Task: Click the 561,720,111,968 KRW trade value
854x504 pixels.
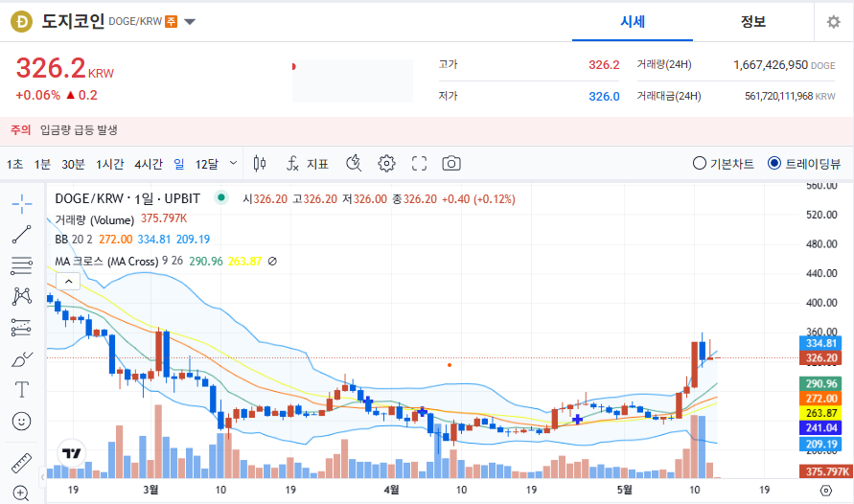Action: [x=790, y=97]
